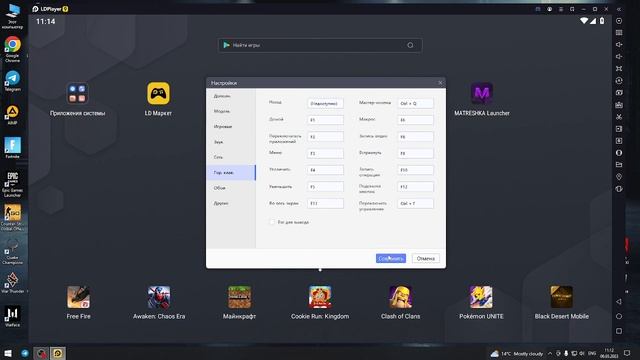This screenshot has width=640, height=360.
Task: Close the Настройки dialog
Action: coord(440,83)
